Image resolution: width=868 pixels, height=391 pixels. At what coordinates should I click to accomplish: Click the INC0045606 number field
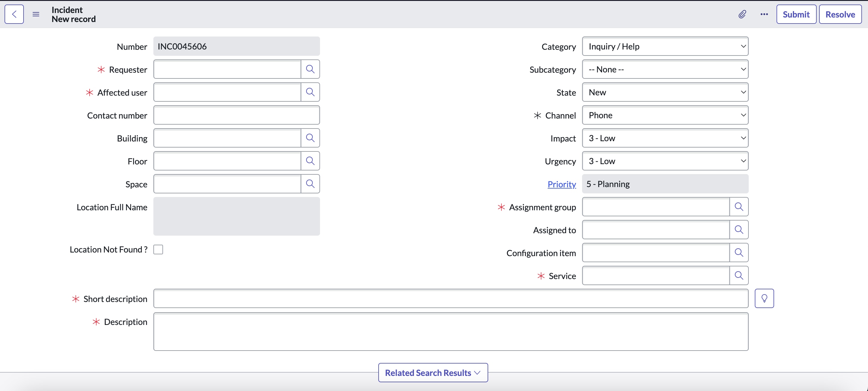[x=236, y=46]
